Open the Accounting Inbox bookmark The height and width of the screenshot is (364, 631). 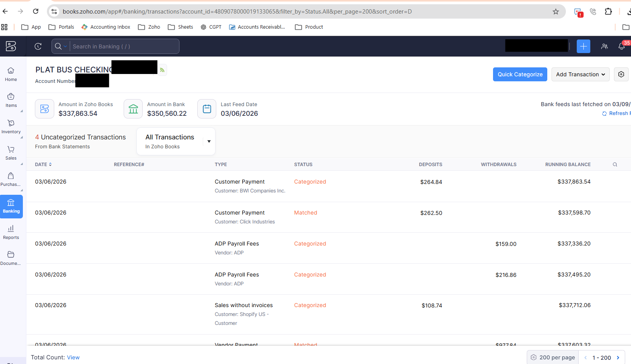pos(106,27)
